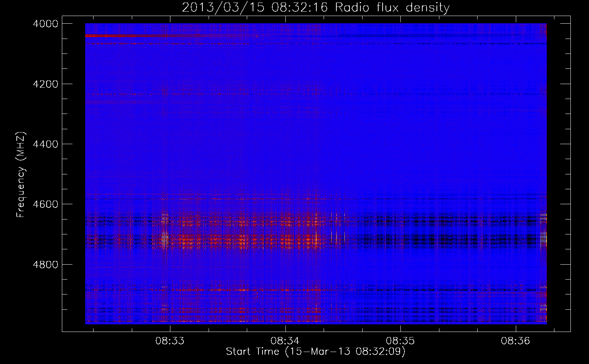This screenshot has width=589, height=364.
Task: Select the 08:35 time tick label
Action: click(x=400, y=341)
